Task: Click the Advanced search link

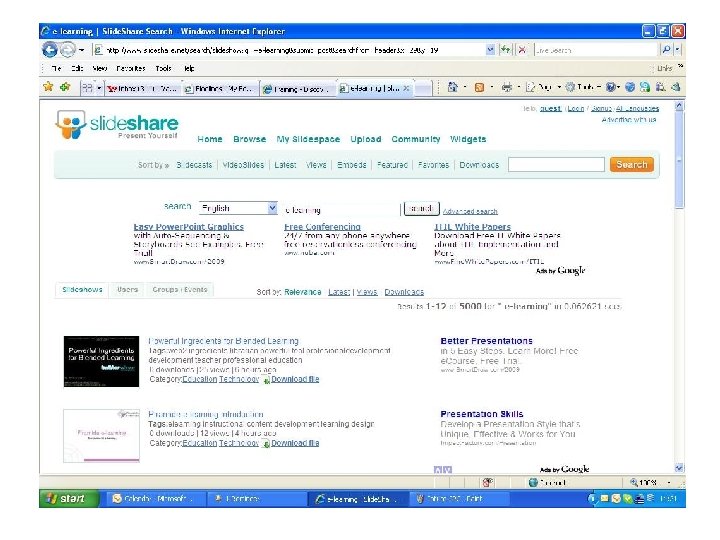Action: tap(470, 211)
